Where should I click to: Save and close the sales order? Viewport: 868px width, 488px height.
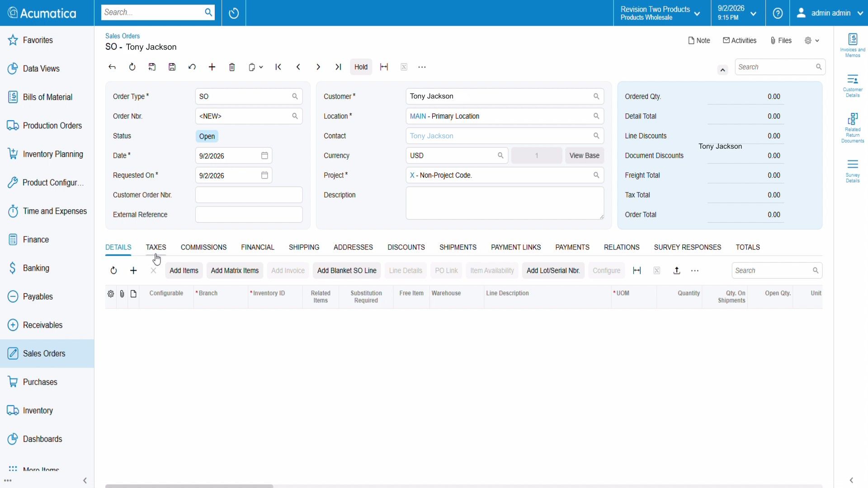[152, 67]
